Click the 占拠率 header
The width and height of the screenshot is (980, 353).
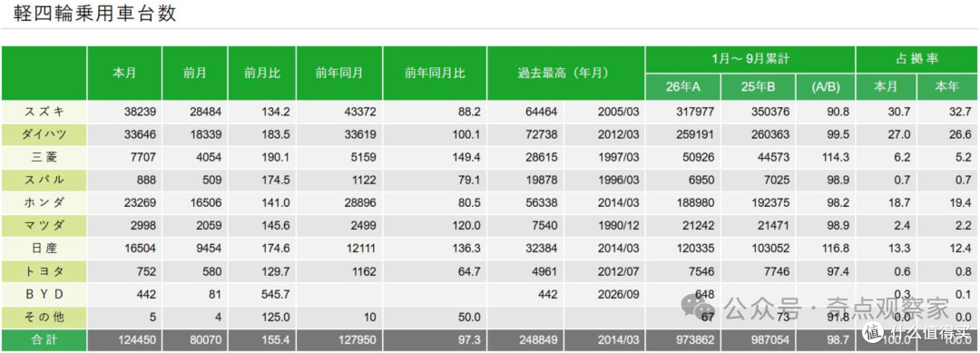(916, 59)
